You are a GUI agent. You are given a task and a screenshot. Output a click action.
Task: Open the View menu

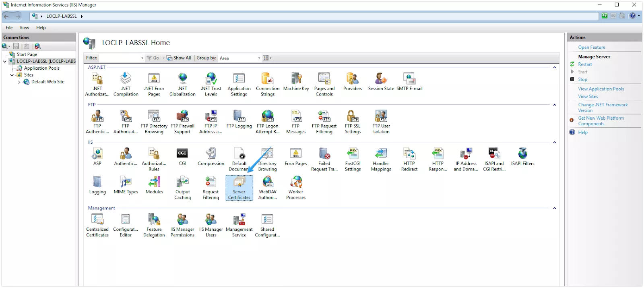coord(24,28)
